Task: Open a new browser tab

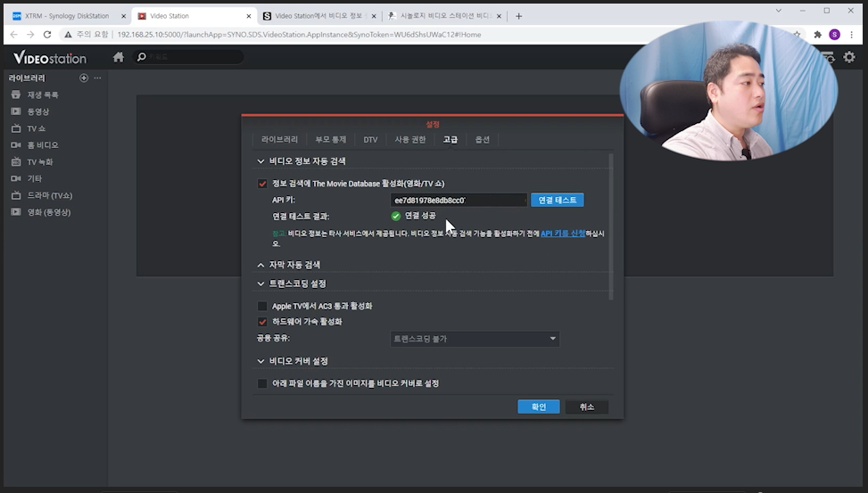Action: [518, 16]
